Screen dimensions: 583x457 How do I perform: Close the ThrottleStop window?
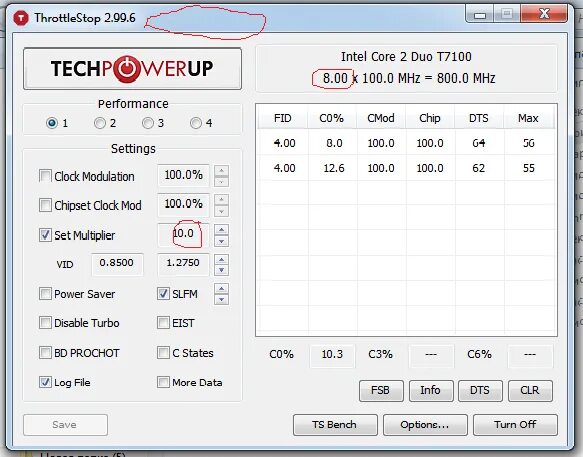point(544,14)
